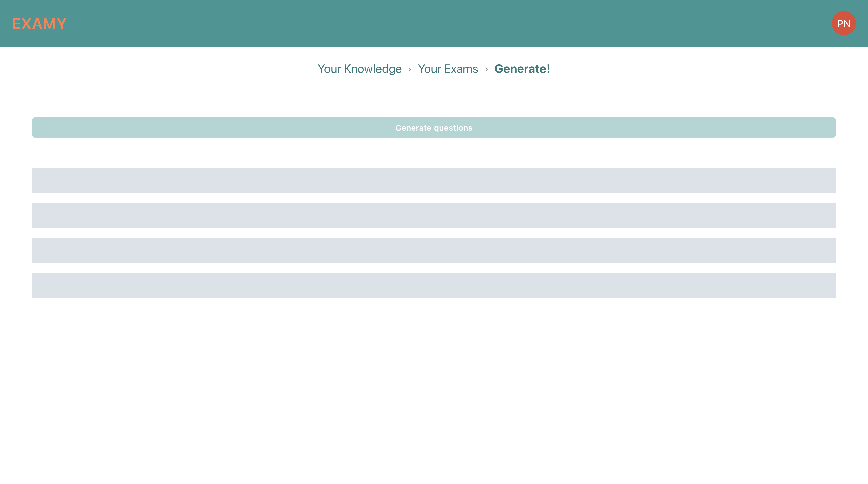
Task: Click the first gray loading placeholder row
Action: click(x=434, y=180)
